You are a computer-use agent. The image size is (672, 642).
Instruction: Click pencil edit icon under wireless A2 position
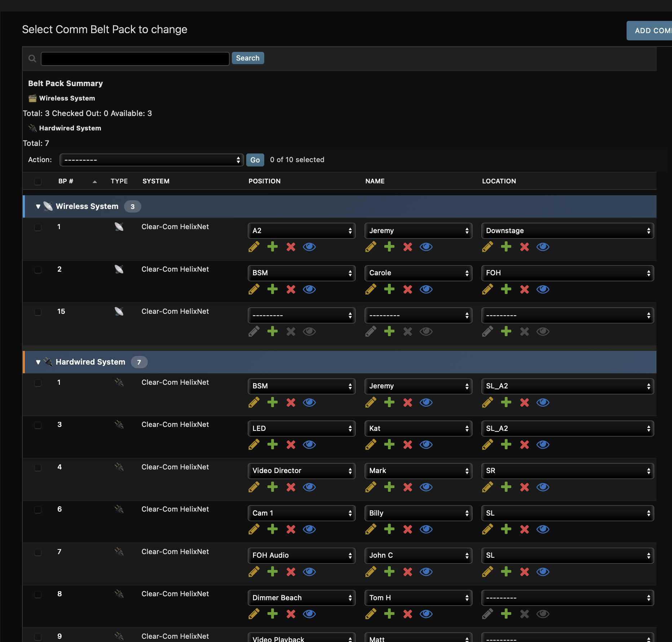(254, 247)
